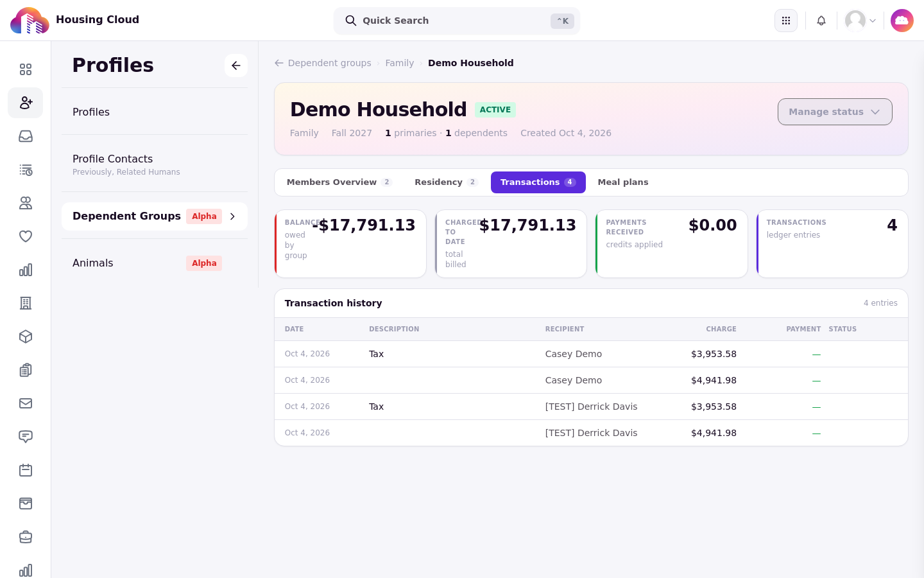This screenshot has height=578, width=924.
Task: Open the Meal plans tab
Action: (623, 182)
